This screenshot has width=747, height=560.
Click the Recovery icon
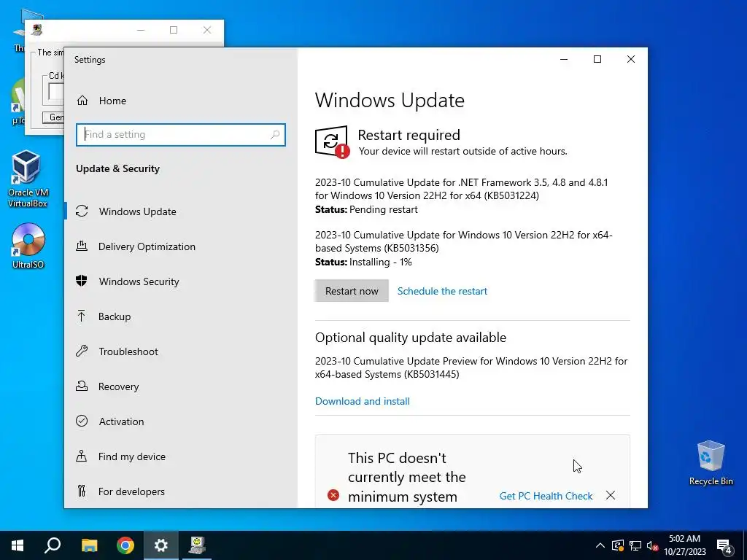pos(82,386)
